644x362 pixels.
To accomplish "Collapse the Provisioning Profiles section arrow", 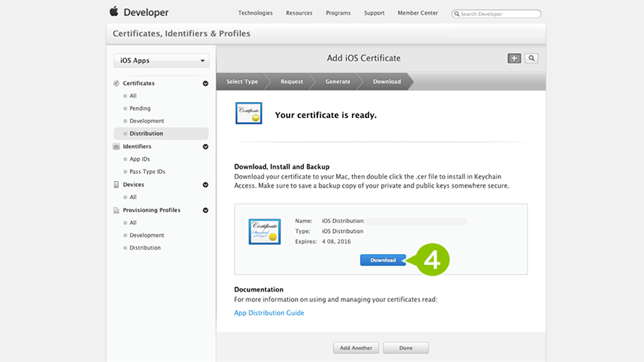I will [205, 210].
